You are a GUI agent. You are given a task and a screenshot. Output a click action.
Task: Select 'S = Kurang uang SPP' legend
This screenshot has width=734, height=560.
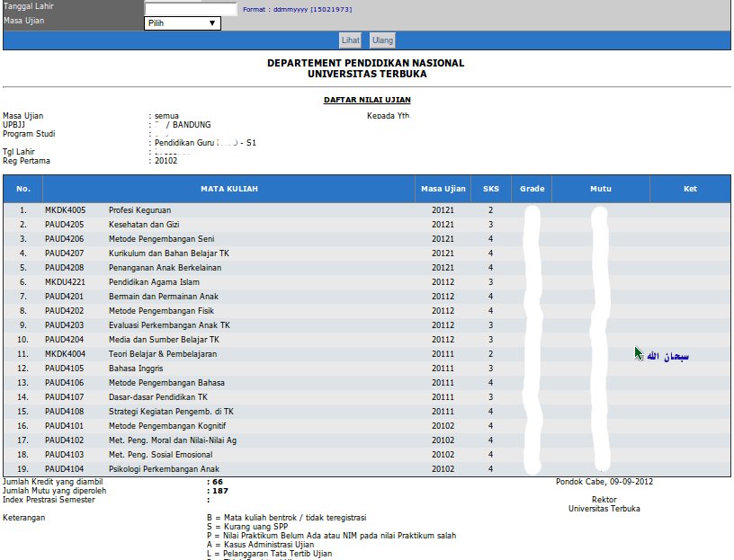247,527
